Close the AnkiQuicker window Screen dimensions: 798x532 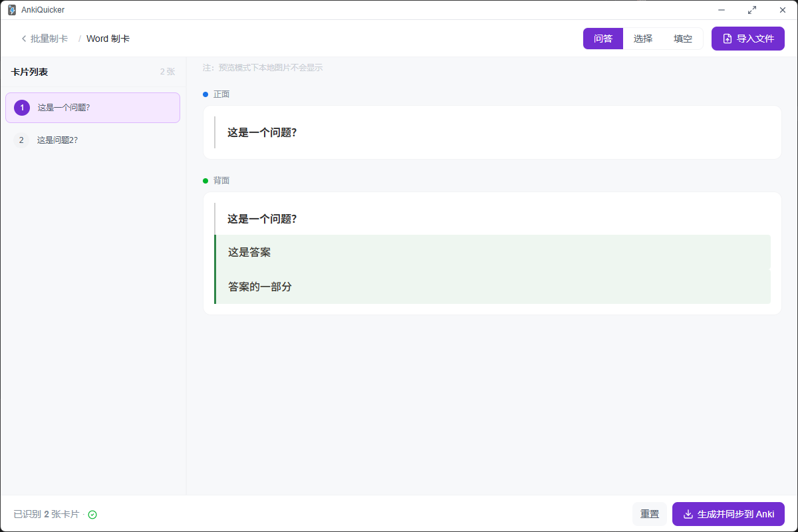(x=783, y=10)
